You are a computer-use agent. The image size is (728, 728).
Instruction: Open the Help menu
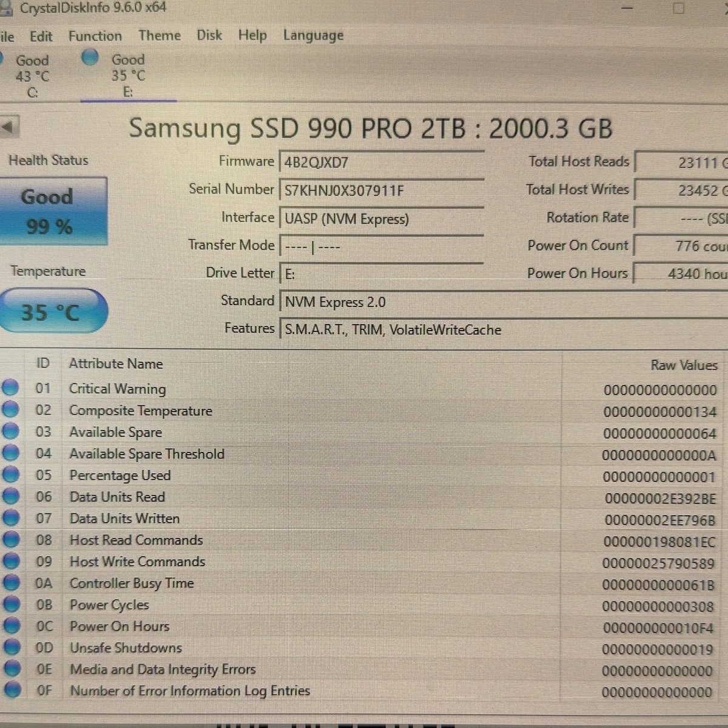click(252, 35)
